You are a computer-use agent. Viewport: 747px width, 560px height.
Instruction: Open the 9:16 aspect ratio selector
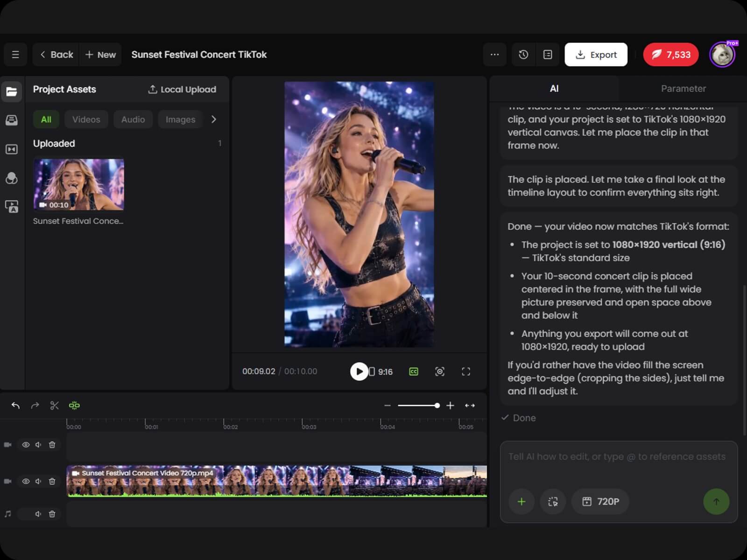pyautogui.click(x=381, y=371)
